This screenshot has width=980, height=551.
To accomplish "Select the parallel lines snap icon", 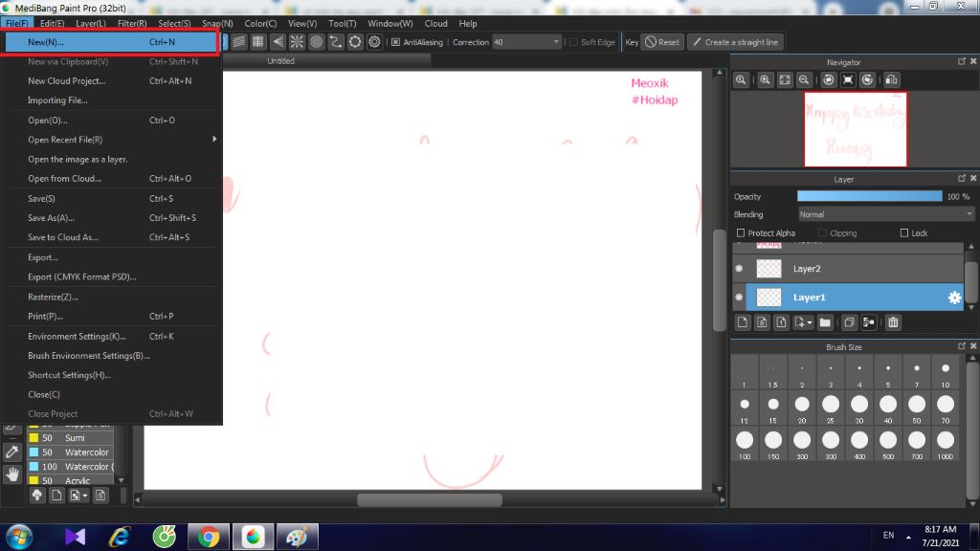I will coord(238,42).
